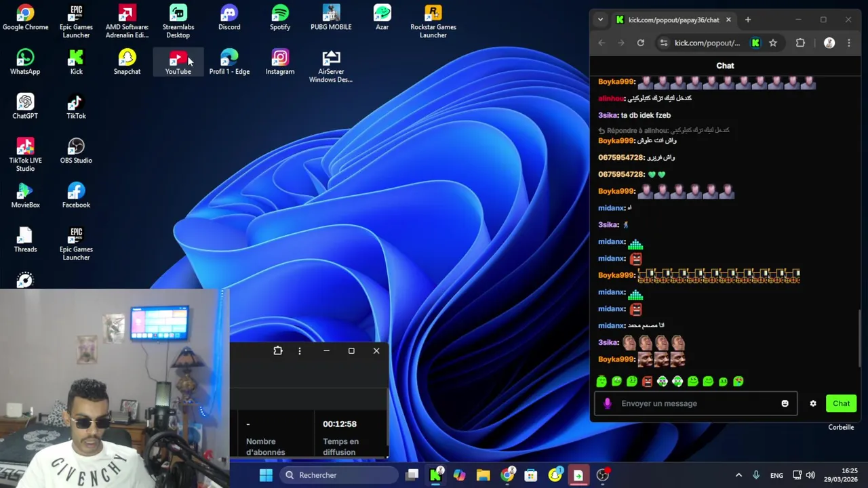The width and height of the screenshot is (868, 488).
Task: Click the ENG language indicator
Action: click(776, 475)
